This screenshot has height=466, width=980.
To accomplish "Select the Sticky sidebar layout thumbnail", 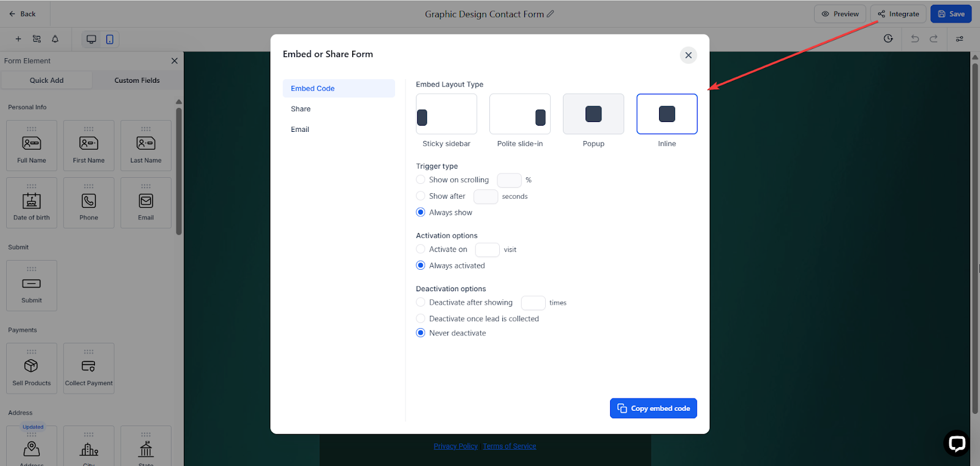I will pyautogui.click(x=447, y=114).
